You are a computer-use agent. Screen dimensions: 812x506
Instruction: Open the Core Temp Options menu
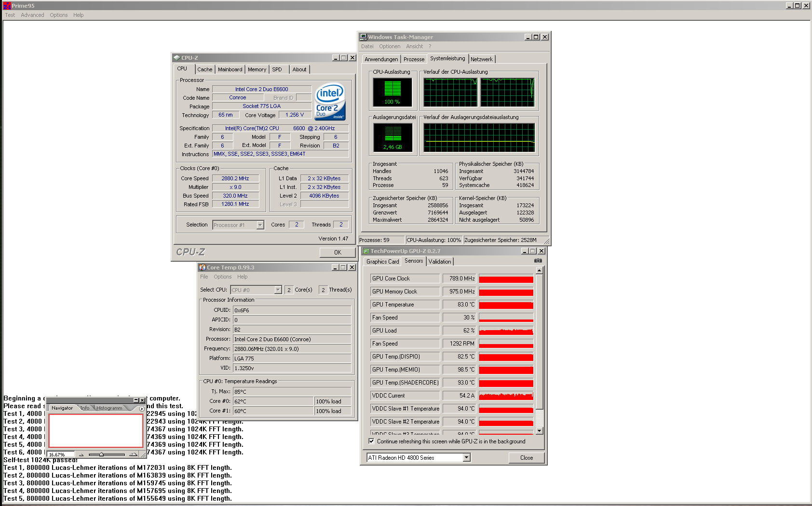pyautogui.click(x=223, y=277)
